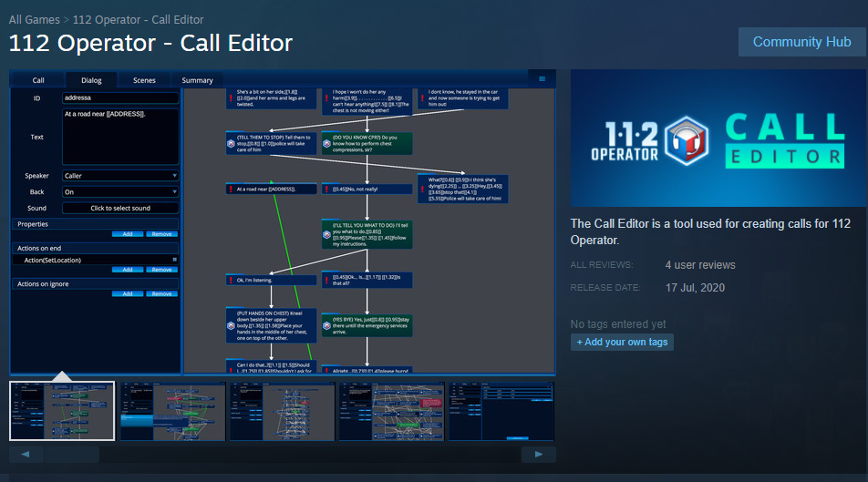Click the exclamation icon on the 'Ok... is... that all?' node
Image resolution: width=868 pixels, height=482 pixels.
pyautogui.click(x=326, y=280)
